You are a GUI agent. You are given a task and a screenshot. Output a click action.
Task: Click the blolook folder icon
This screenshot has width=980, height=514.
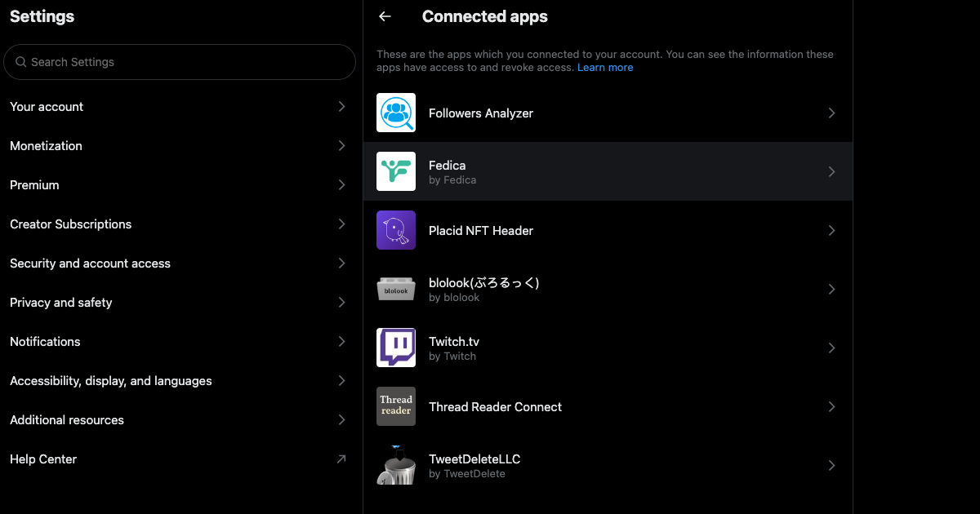(396, 289)
